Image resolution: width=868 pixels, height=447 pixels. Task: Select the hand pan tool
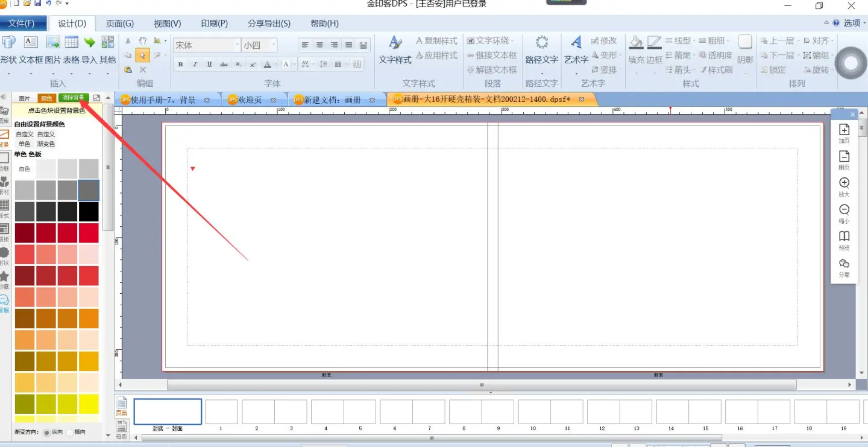point(143,41)
